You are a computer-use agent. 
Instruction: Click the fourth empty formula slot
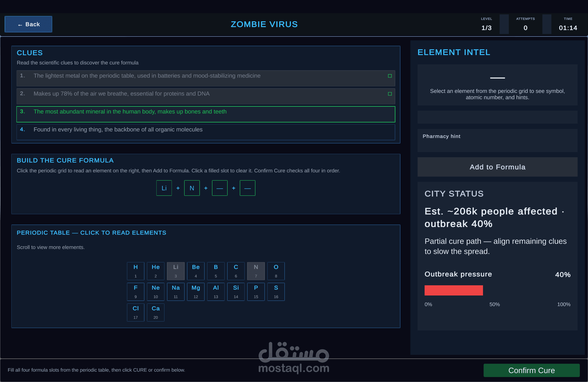pyautogui.click(x=248, y=188)
